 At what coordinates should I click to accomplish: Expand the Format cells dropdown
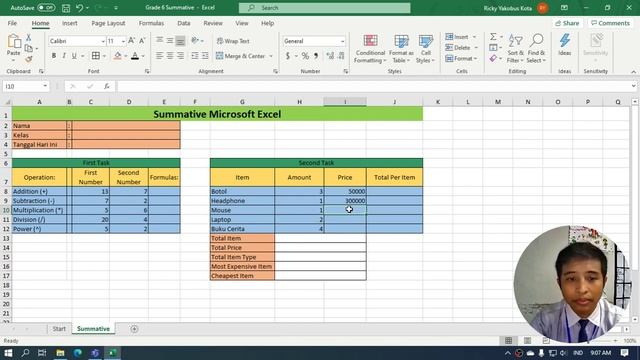point(476,59)
